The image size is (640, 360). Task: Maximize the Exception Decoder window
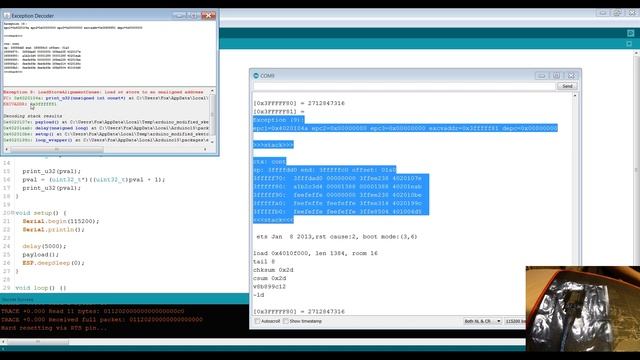coord(193,16)
